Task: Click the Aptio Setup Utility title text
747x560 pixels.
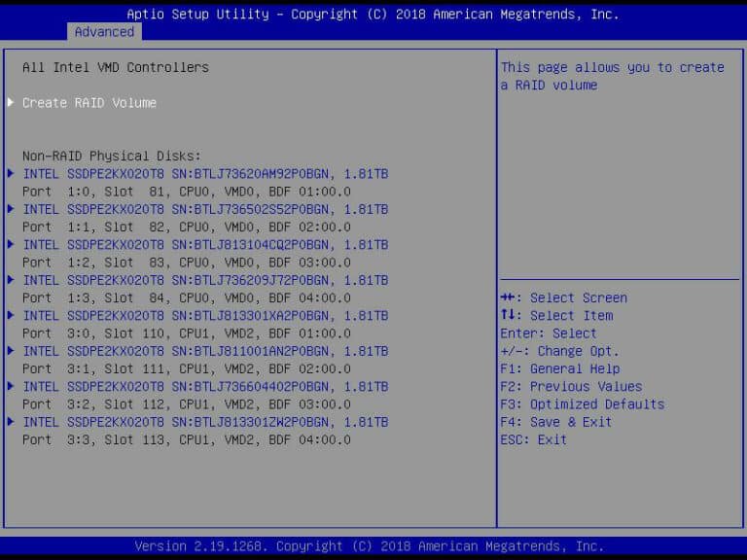Action: coord(373,15)
